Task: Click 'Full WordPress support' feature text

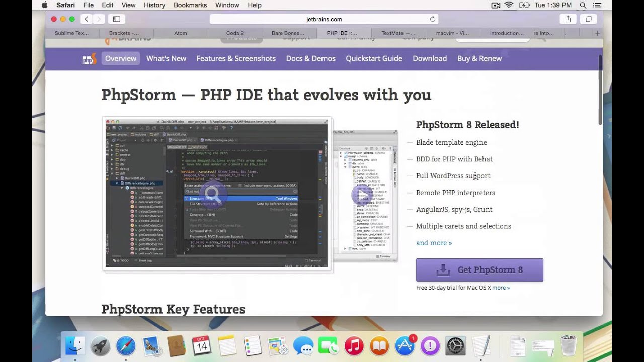Action: point(453,176)
